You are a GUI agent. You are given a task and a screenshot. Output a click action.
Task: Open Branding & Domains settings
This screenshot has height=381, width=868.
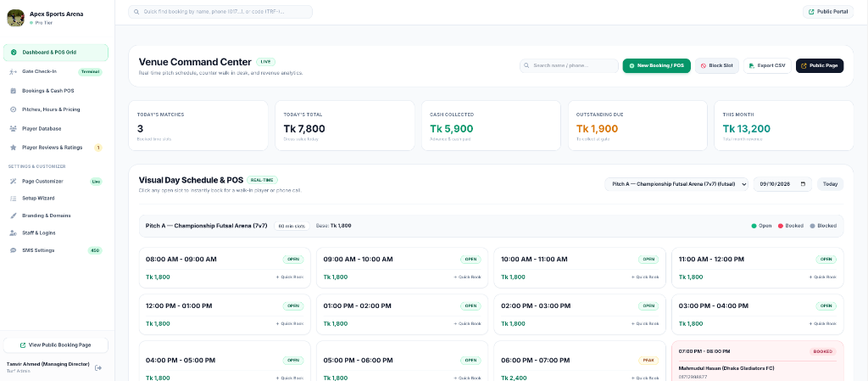(56, 216)
